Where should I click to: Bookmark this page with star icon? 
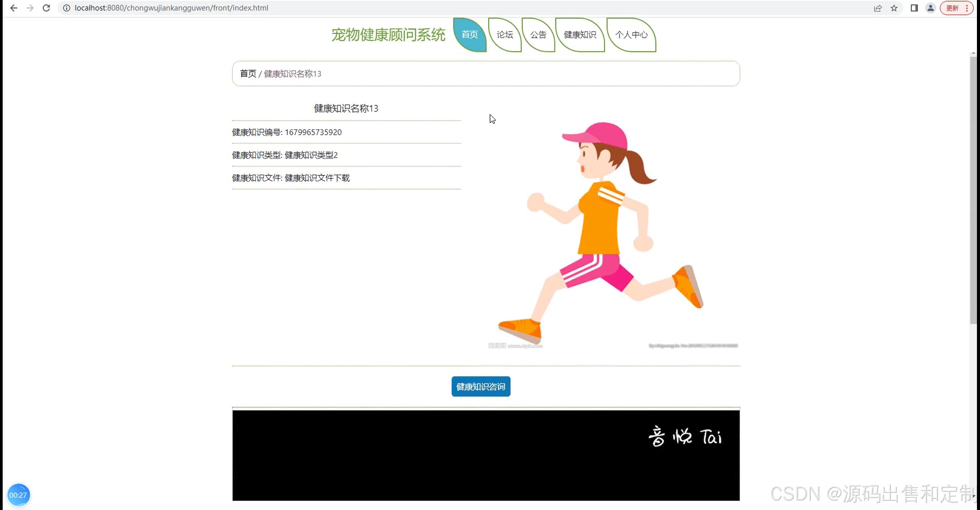(894, 8)
